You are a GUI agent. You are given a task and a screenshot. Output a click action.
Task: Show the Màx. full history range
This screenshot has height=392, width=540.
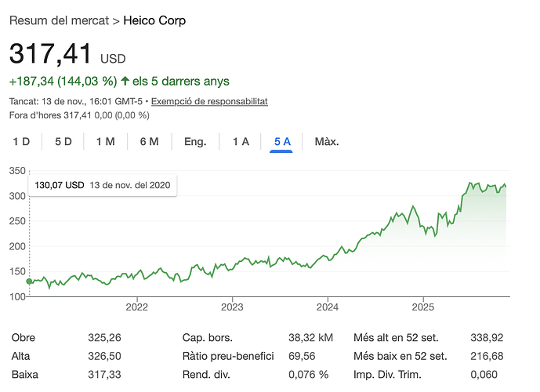(x=326, y=142)
